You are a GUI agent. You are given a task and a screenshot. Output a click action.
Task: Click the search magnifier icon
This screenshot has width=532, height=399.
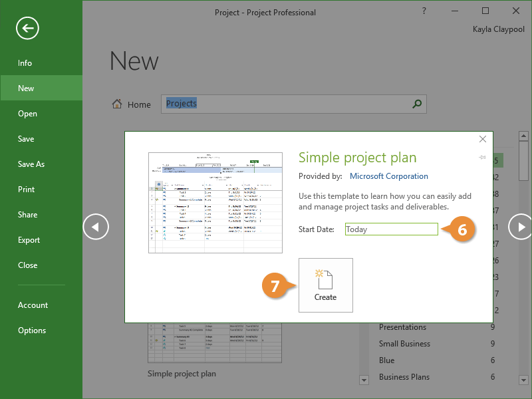coord(417,104)
